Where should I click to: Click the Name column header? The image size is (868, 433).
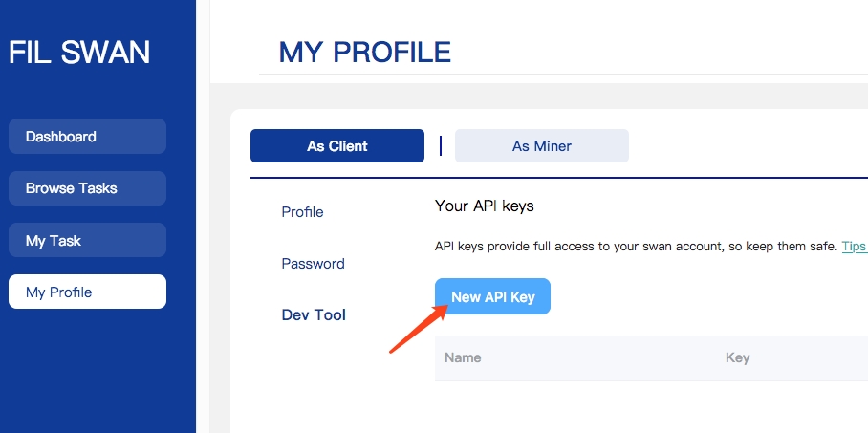[x=463, y=358]
